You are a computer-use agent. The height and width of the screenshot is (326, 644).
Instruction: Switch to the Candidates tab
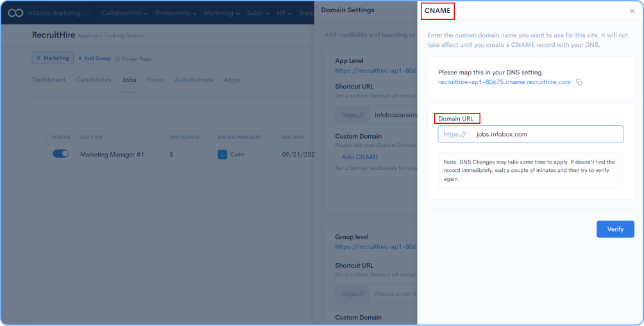tap(94, 80)
